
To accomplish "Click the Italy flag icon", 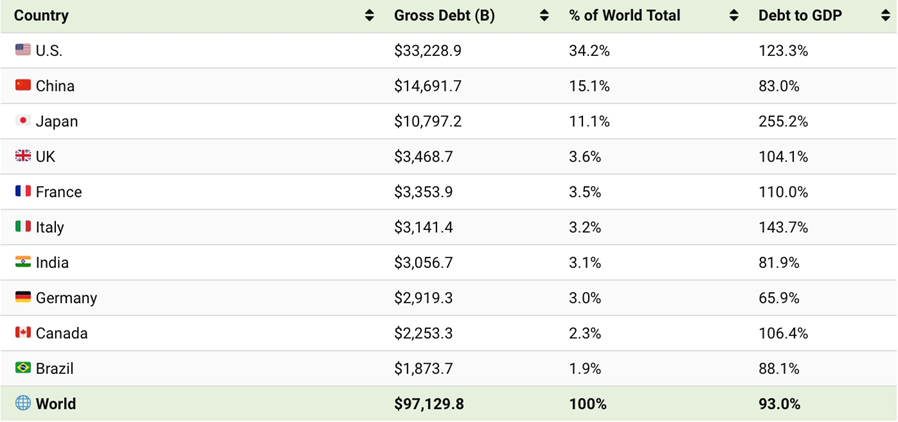I will pos(23,227).
